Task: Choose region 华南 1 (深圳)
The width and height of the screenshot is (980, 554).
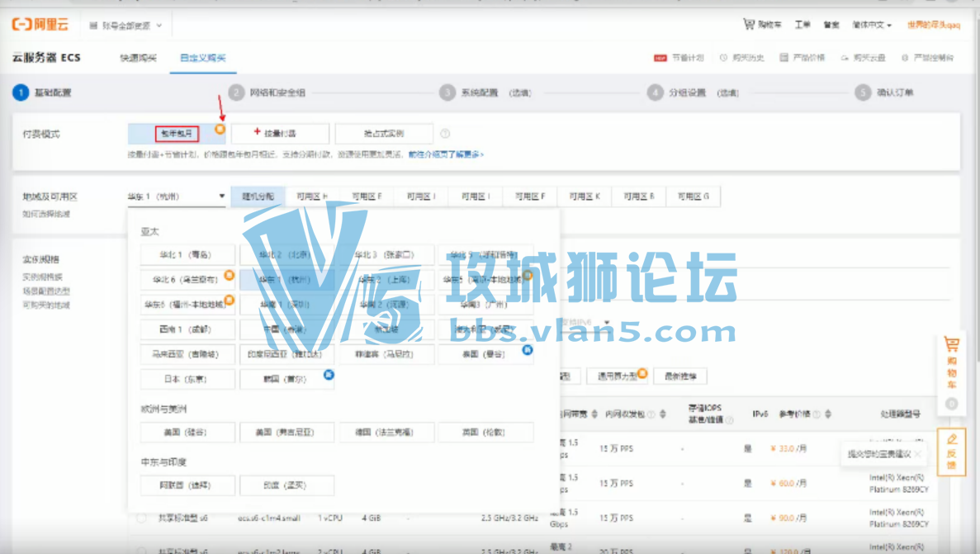Action: 286,305
